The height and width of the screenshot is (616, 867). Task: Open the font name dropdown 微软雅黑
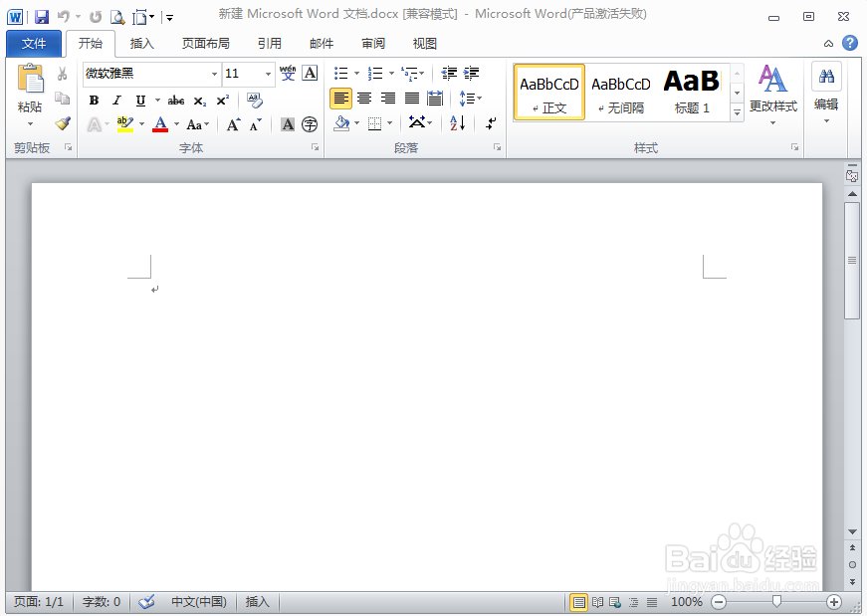pyautogui.click(x=214, y=74)
